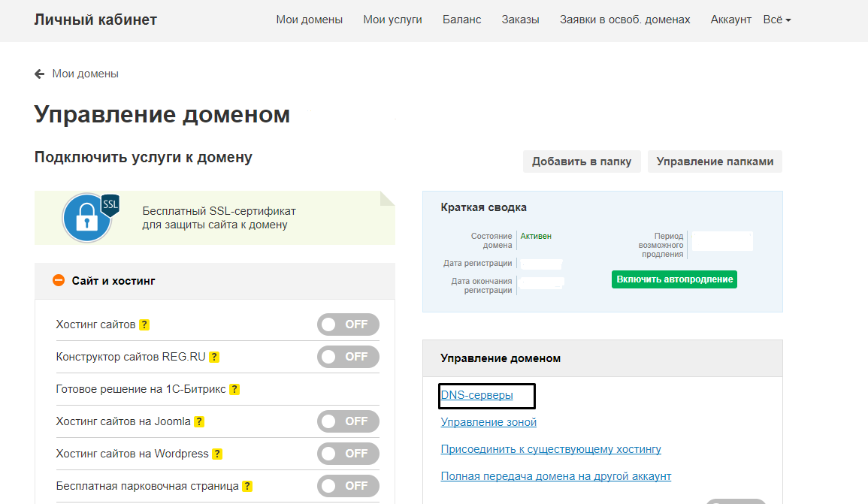Open help for Конструктор сайтов REG.RU
The width and height of the screenshot is (868, 504).
pos(215,357)
